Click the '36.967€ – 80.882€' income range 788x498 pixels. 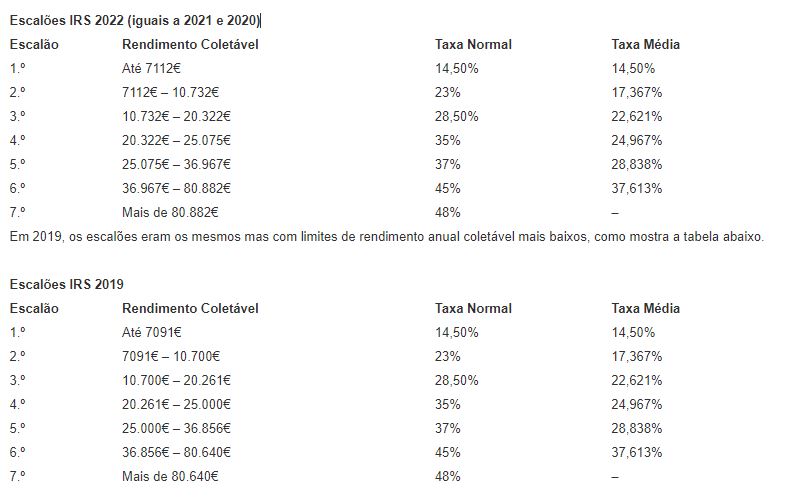176,188
